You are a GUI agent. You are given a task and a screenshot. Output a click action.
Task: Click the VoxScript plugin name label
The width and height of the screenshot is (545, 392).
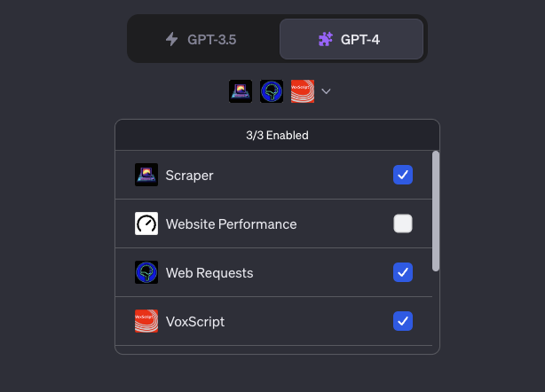point(195,322)
